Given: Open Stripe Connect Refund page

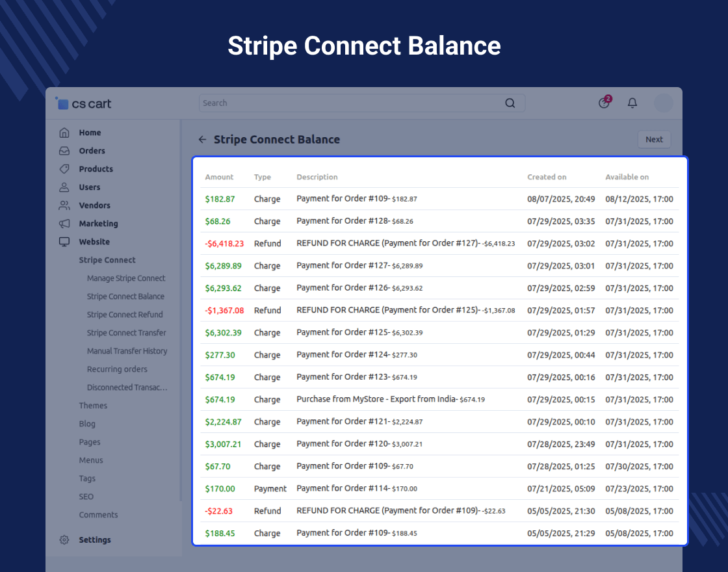Looking at the screenshot, I should (x=125, y=315).
